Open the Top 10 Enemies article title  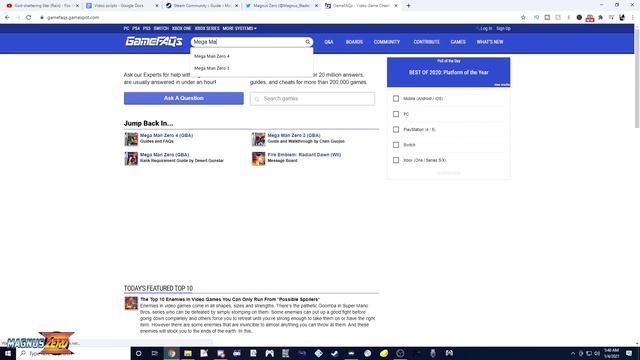point(230,299)
